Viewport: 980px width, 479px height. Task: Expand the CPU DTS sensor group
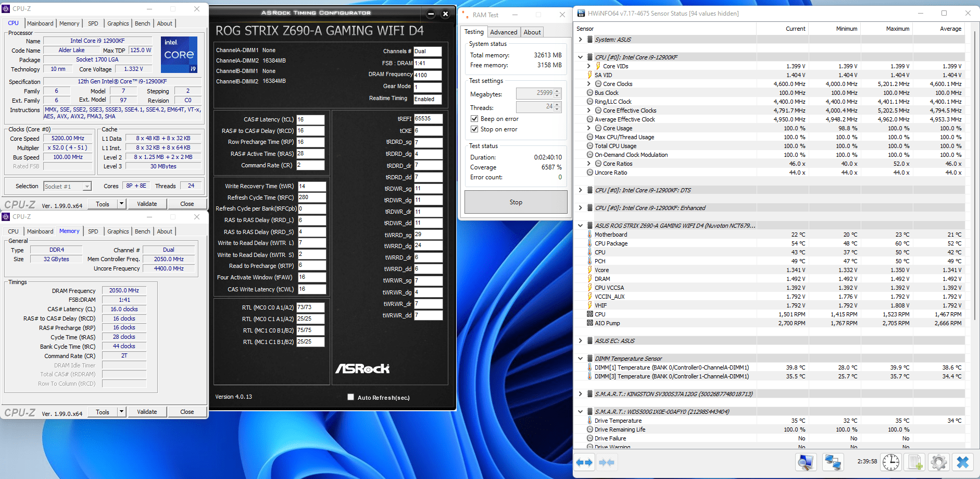click(x=581, y=190)
